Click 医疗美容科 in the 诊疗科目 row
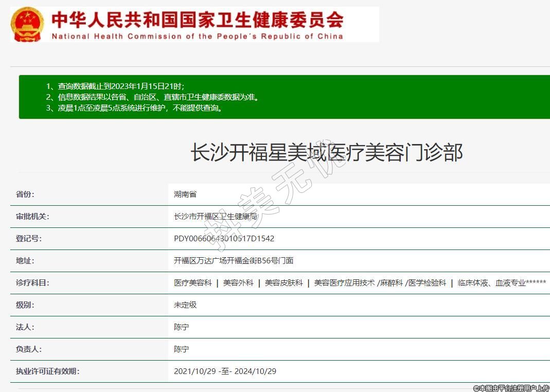This screenshot has width=550, height=392. click(193, 283)
